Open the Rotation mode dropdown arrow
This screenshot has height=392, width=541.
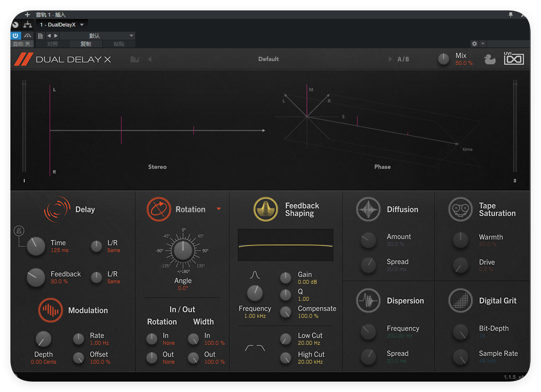pyautogui.click(x=218, y=209)
